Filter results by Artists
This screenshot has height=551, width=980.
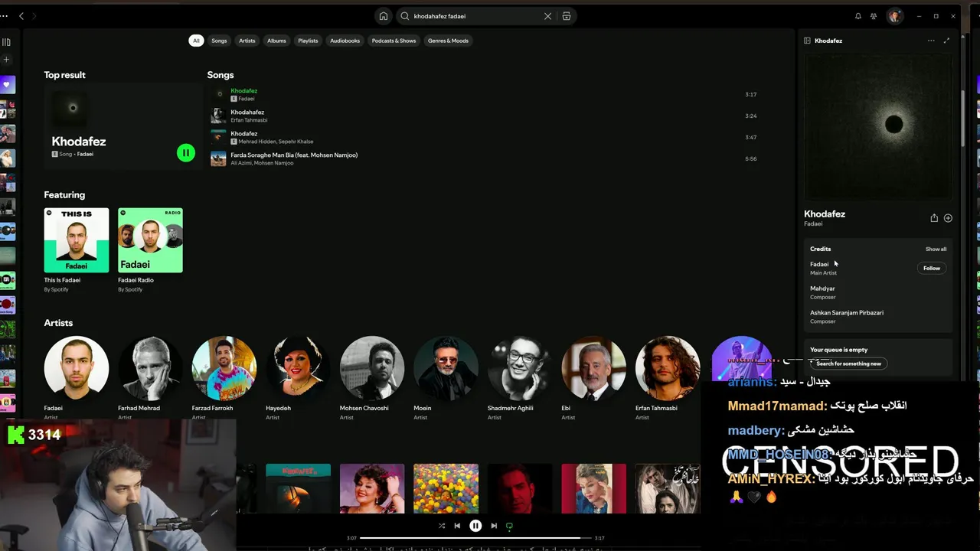click(247, 41)
